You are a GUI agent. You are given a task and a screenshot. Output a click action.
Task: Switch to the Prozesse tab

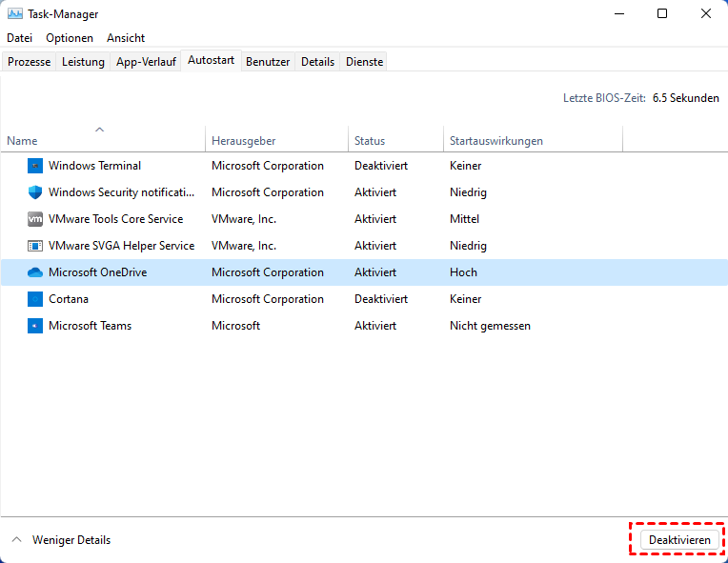click(30, 62)
